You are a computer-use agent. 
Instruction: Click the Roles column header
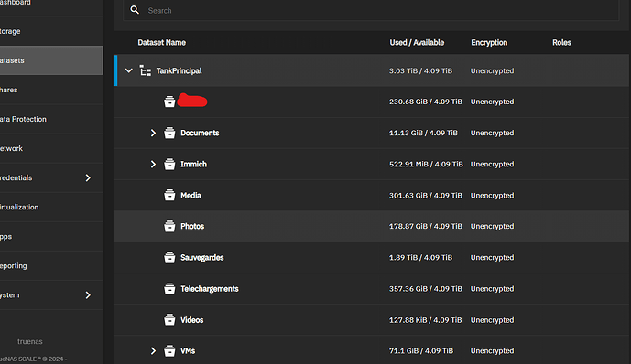(x=561, y=43)
